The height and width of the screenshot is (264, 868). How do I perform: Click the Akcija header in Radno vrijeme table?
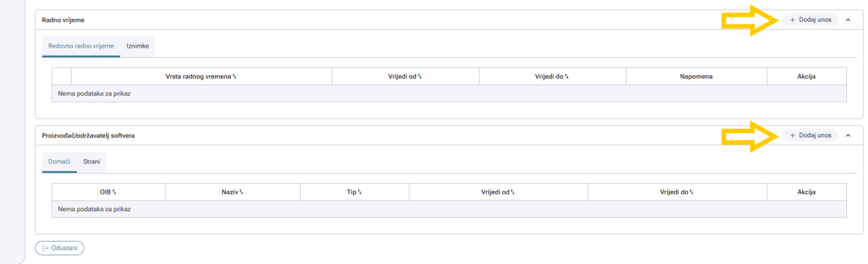click(x=807, y=76)
